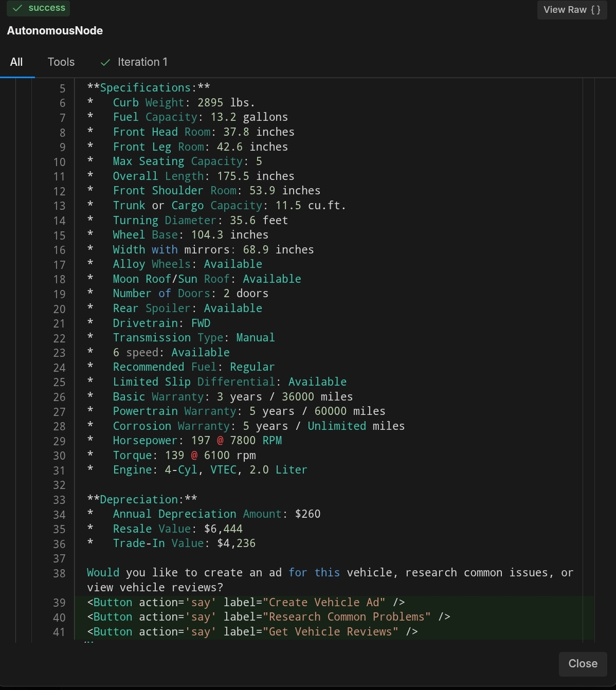616x690 pixels.
Task: Click the AutonomousNode title
Action: click(x=55, y=31)
